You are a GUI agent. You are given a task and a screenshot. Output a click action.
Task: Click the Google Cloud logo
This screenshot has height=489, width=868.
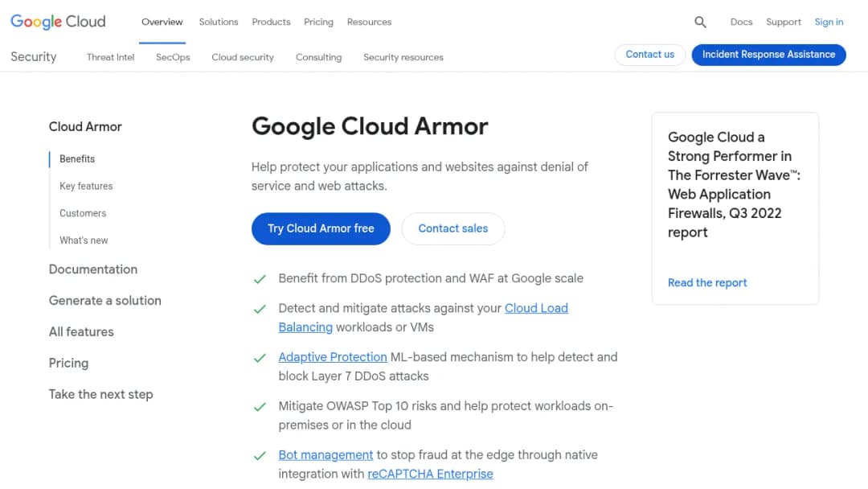point(58,22)
